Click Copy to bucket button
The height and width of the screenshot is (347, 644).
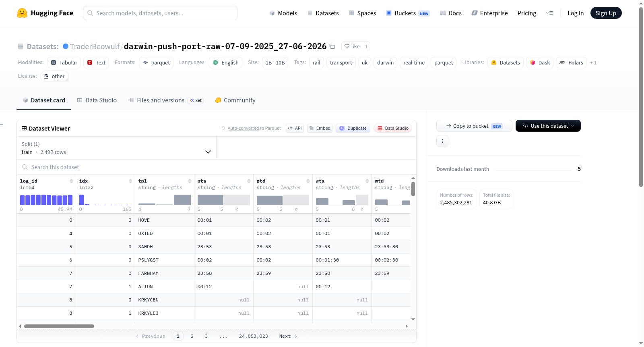(474, 126)
